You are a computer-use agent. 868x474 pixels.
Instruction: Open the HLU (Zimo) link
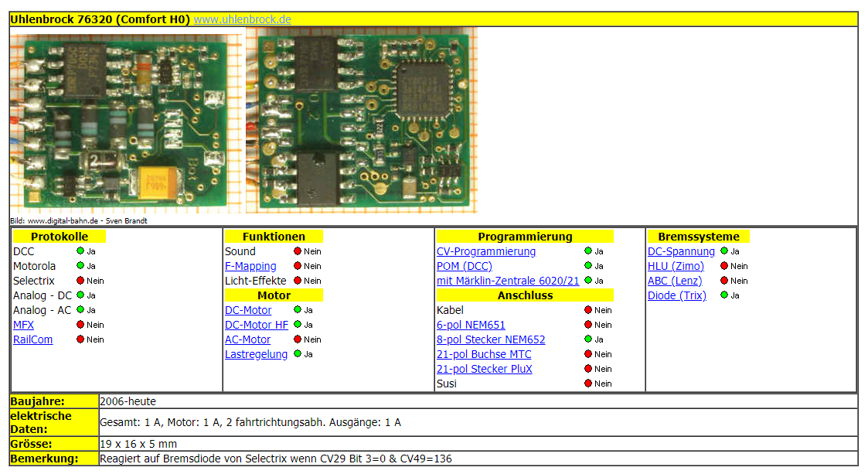[x=676, y=266]
